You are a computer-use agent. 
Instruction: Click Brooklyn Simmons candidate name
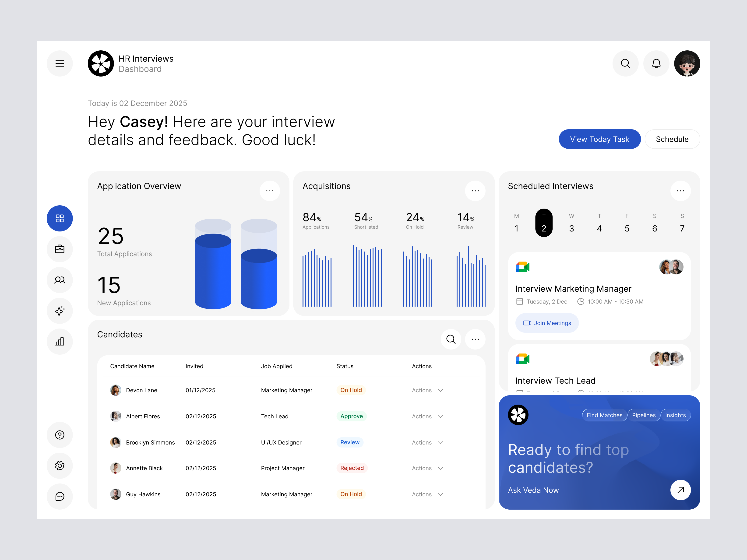[x=150, y=443]
